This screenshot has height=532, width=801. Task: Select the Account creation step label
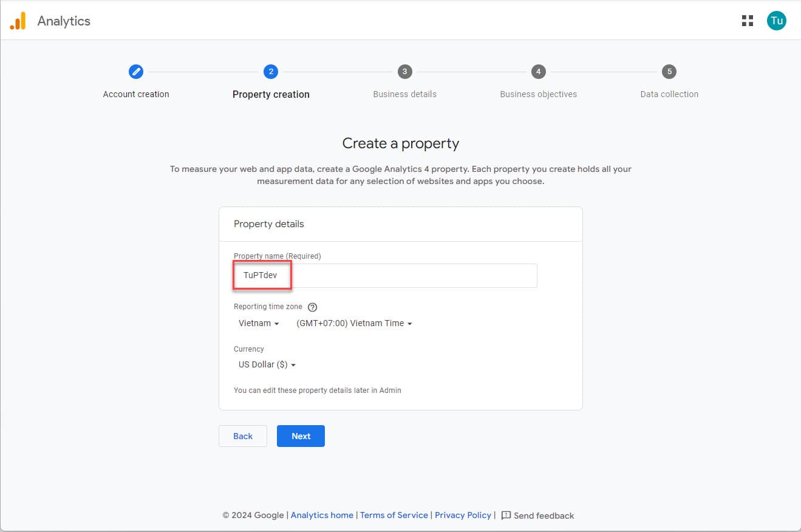tap(136, 94)
